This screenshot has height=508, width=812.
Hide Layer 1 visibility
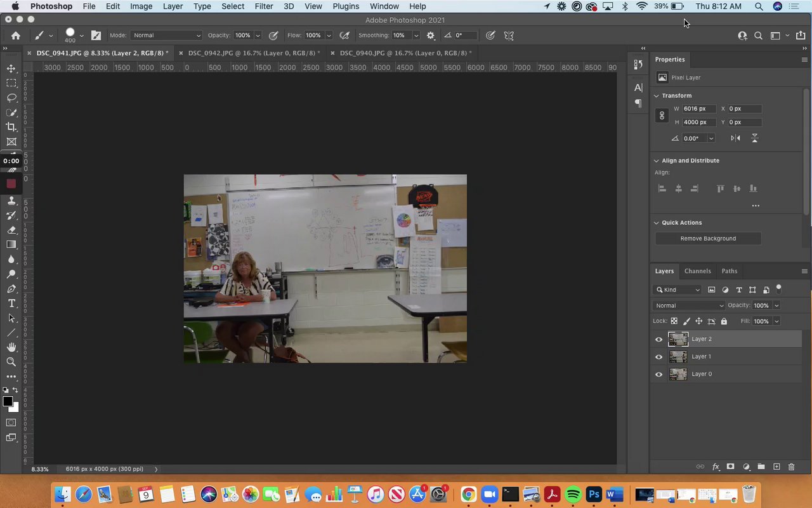(658, 357)
